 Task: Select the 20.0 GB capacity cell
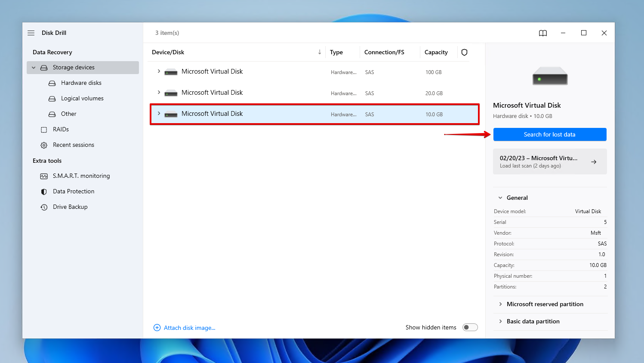434,93
